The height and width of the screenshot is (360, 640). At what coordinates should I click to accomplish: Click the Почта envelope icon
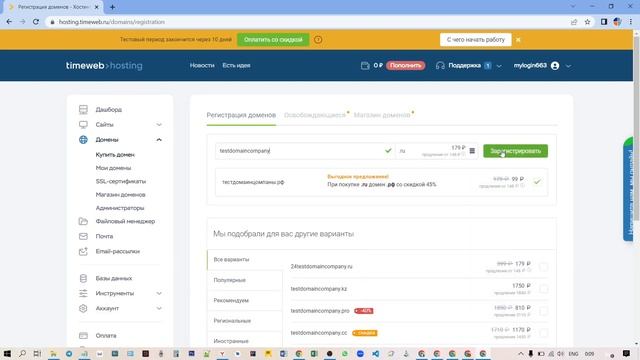coord(83,236)
